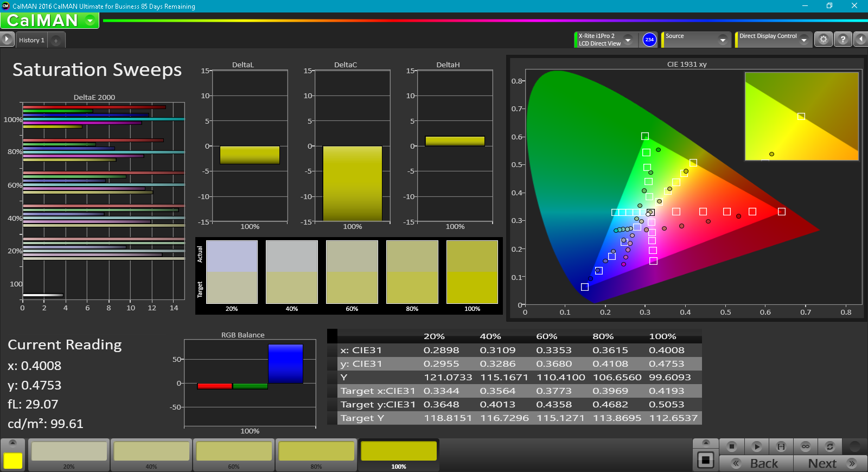The image size is (868, 472).
Task: Enable continuous read infinity icon
Action: tap(805, 447)
